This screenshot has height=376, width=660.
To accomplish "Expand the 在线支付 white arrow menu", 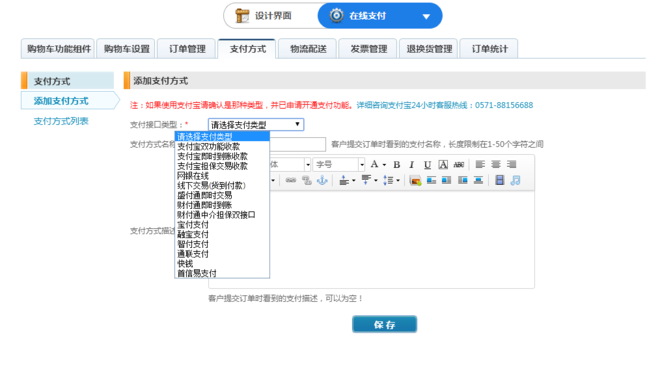I will tap(426, 16).
